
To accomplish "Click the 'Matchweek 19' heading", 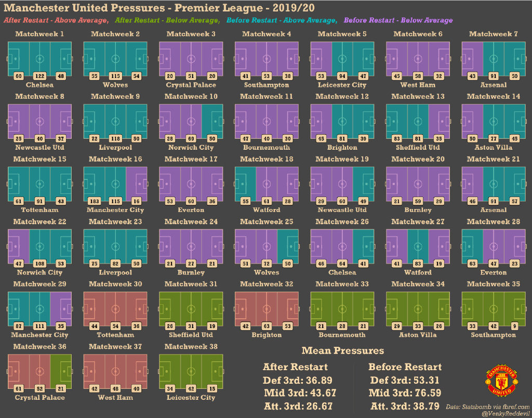I will pyautogui.click(x=342, y=159).
